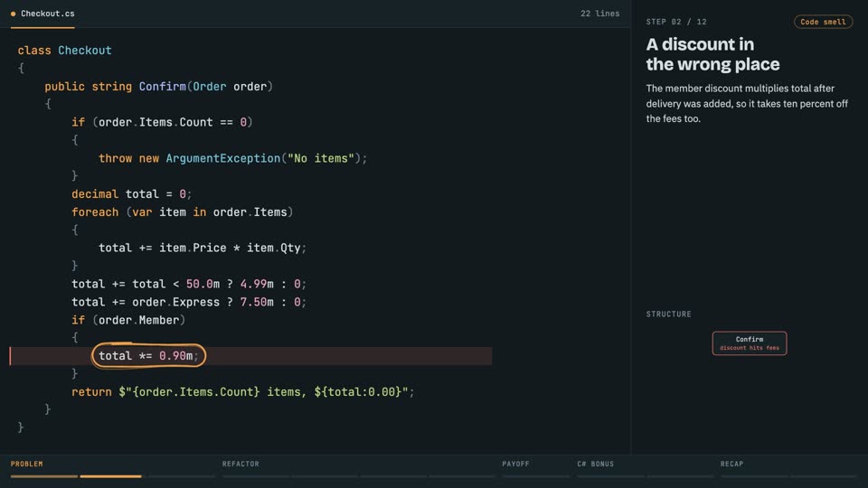
Task: Click the line with the 7.50m Express fee
Action: pyautogui.click(x=189, y=302)
